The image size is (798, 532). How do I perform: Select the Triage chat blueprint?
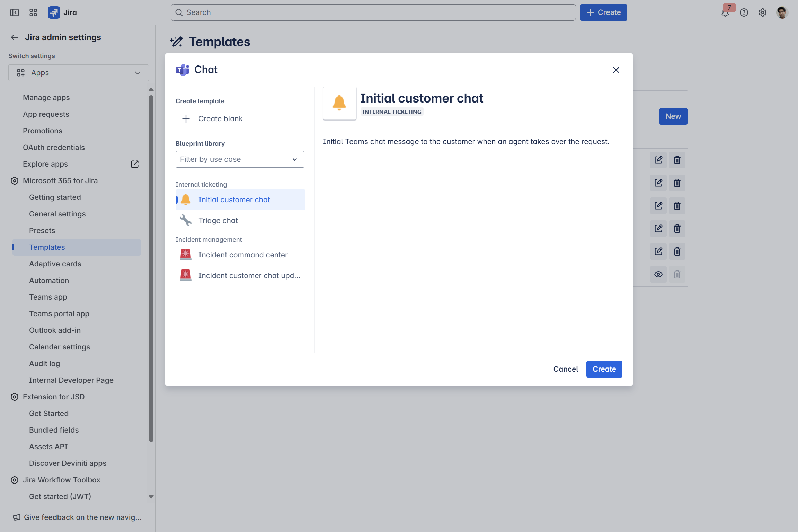[218, 221]
